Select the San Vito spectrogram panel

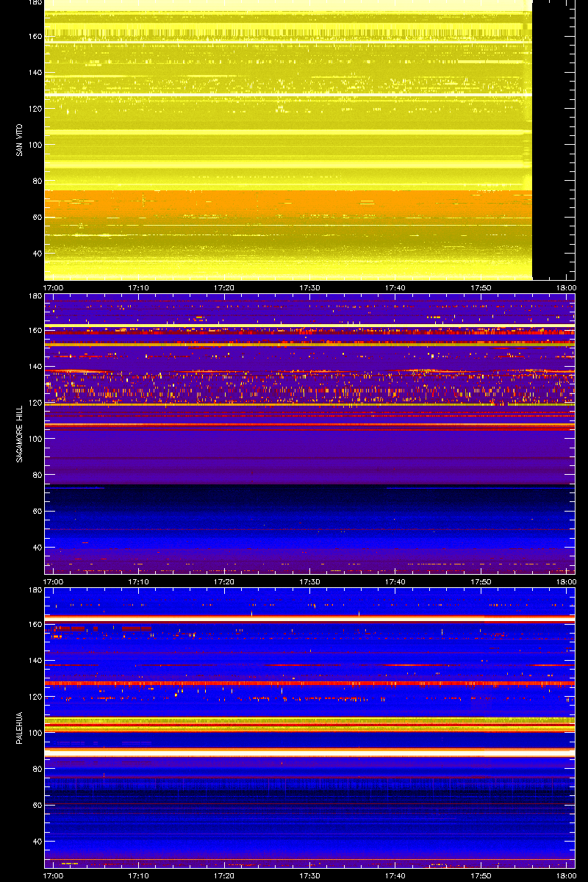[x=309, y=140]
